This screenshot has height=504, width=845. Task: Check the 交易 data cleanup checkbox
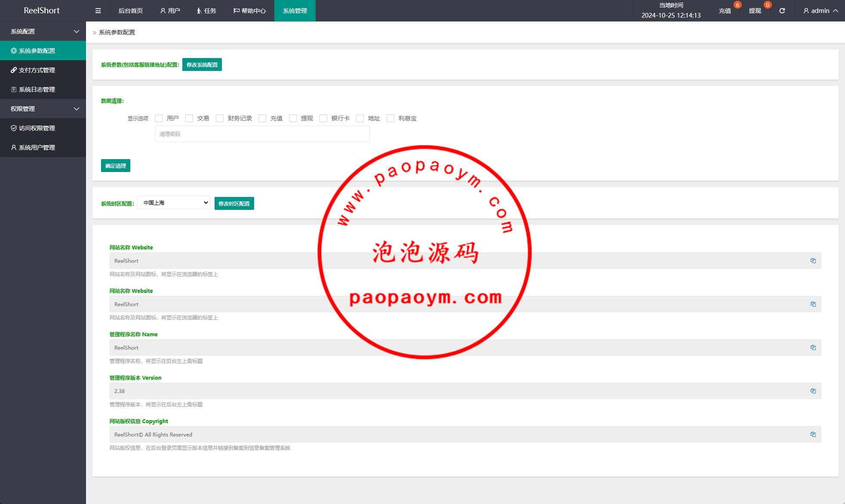click(x=189, y=118)
